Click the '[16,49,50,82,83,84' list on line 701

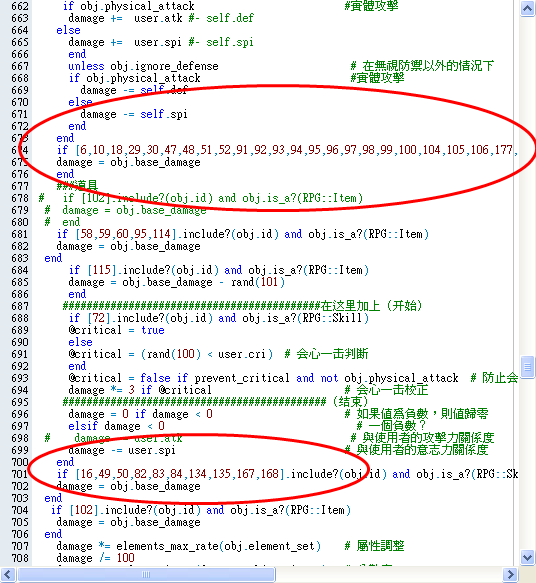click(x=180, y=474)
